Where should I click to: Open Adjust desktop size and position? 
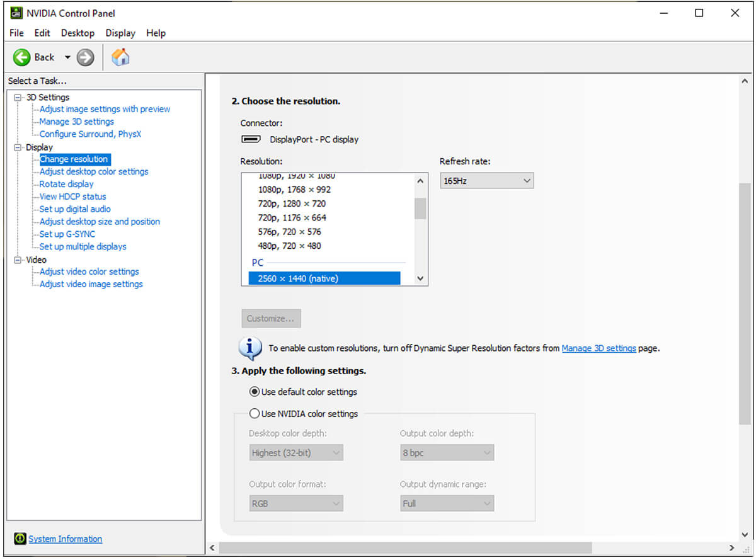(x=100, y=222)
